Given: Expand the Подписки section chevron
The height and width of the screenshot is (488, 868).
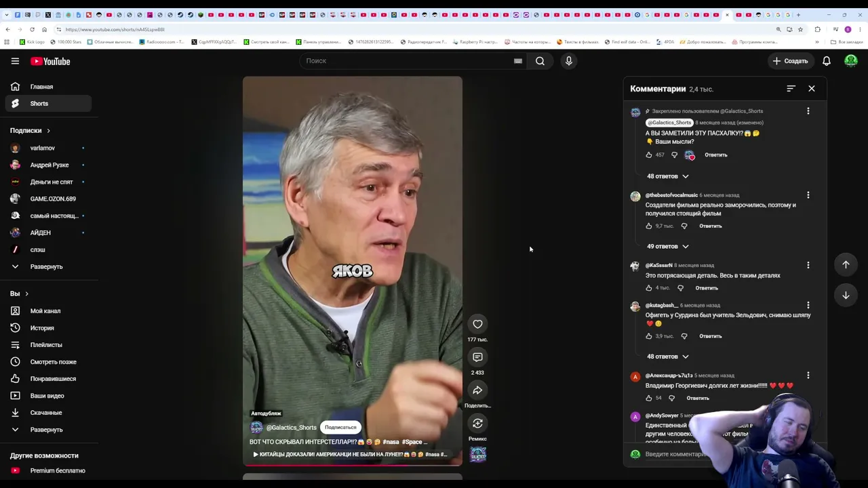Looking at the screenshot, I should coord(48,131).
